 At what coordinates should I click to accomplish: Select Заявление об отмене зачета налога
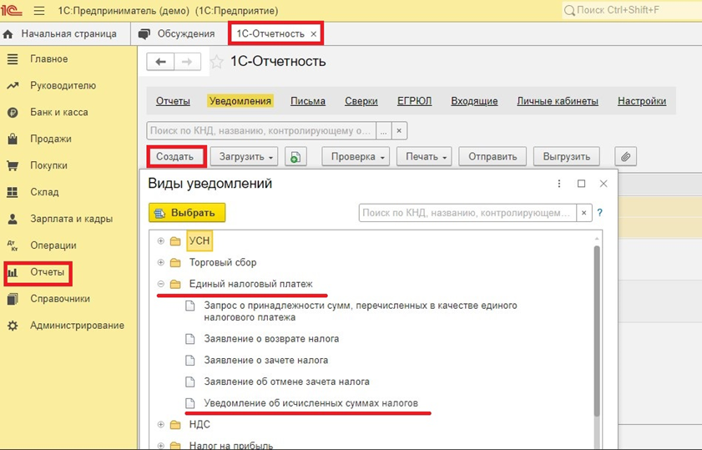pyautogui.click(x=287, y=382)
